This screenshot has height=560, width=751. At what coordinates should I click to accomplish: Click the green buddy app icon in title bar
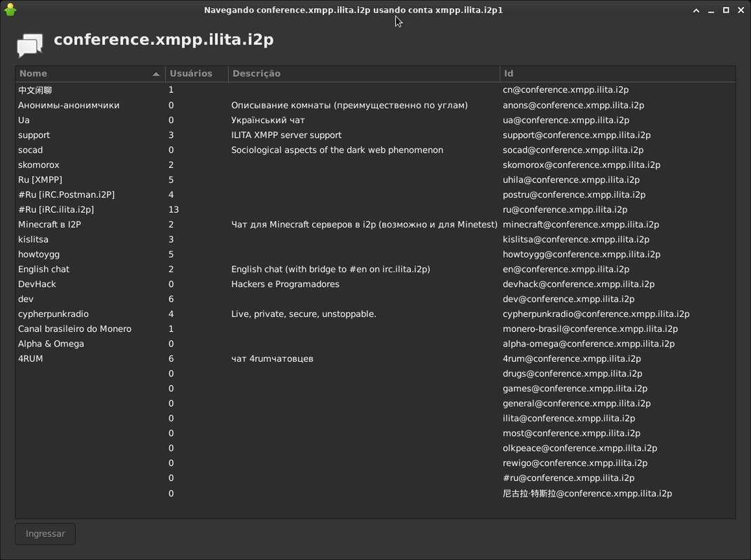tap(10, 10)
